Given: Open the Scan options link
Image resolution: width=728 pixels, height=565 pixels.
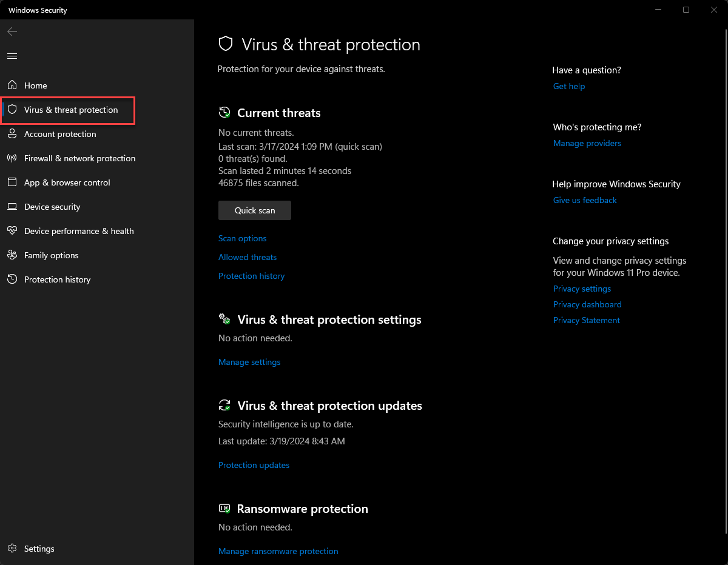Looking at the screenshot, I should click(x=242, y=238).
